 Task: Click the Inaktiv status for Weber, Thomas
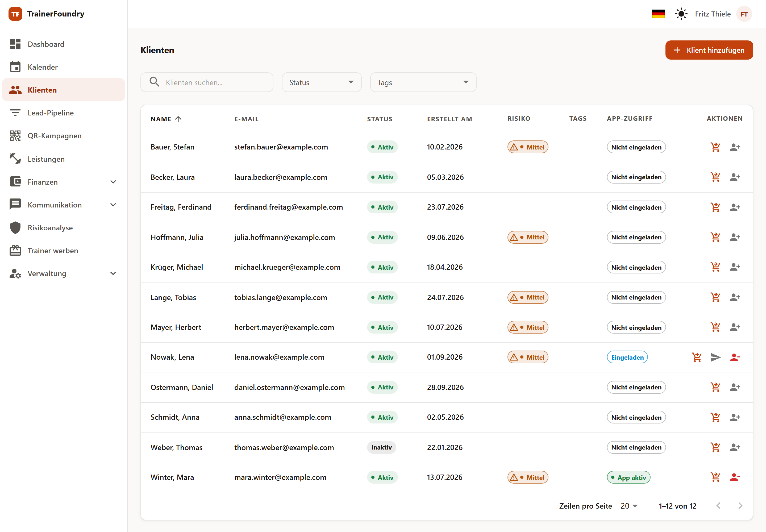[381, 447]
